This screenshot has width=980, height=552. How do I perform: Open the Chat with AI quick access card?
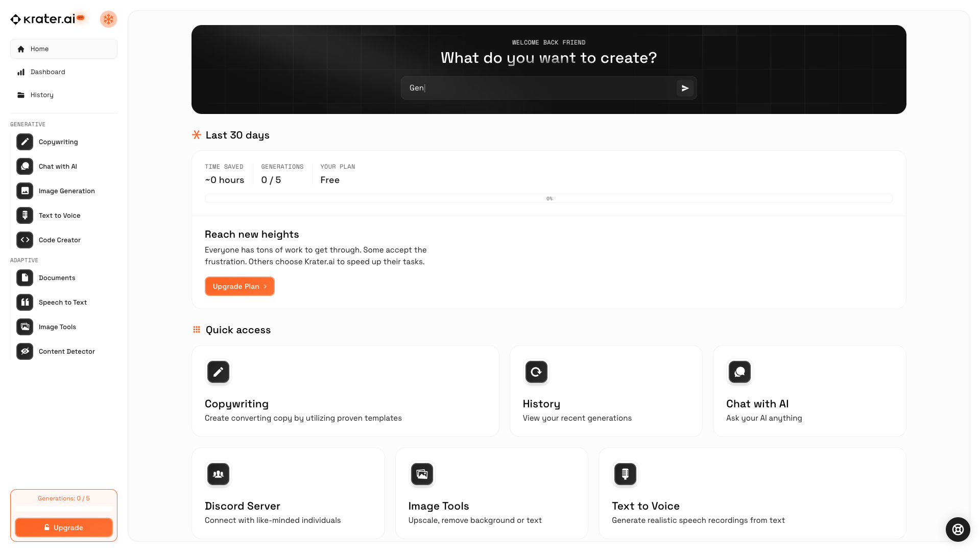809,391
